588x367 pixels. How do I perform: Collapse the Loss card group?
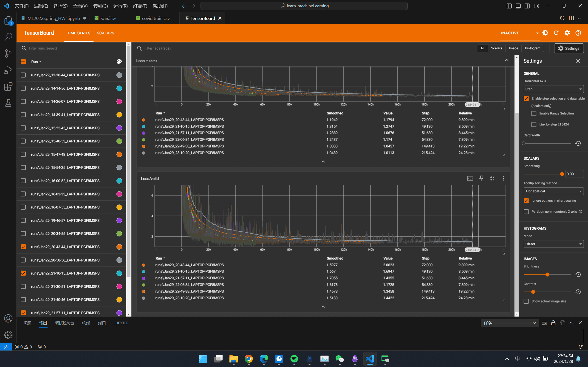pos(507,60)
